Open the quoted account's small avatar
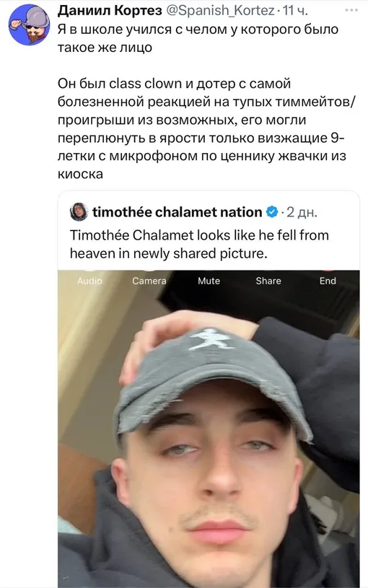The height and width of the screenshot is (588, 368). [x=79, y=212]
